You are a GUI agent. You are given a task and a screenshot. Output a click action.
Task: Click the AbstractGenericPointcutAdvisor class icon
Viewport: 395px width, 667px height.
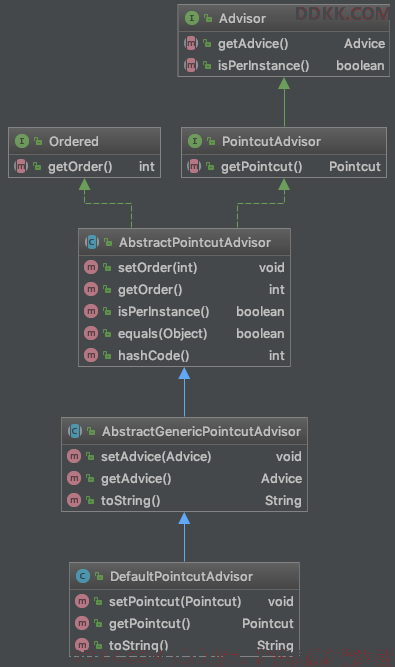75,431
